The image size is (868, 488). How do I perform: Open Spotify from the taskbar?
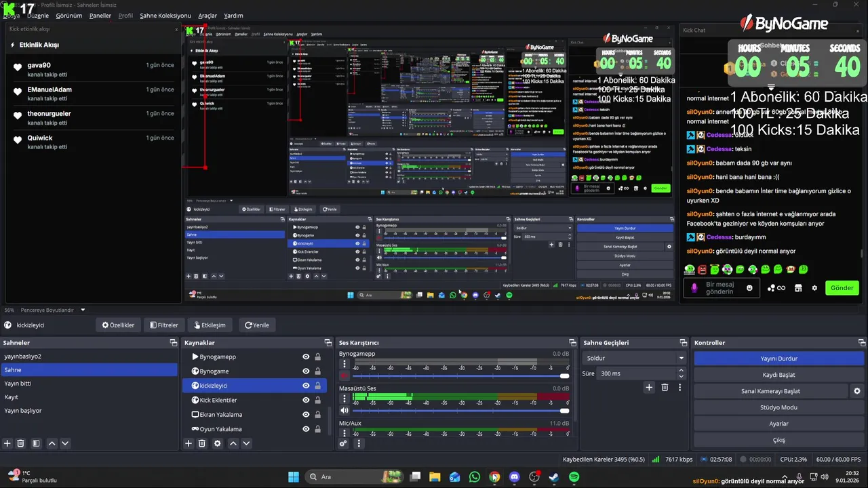click(574, 477)
